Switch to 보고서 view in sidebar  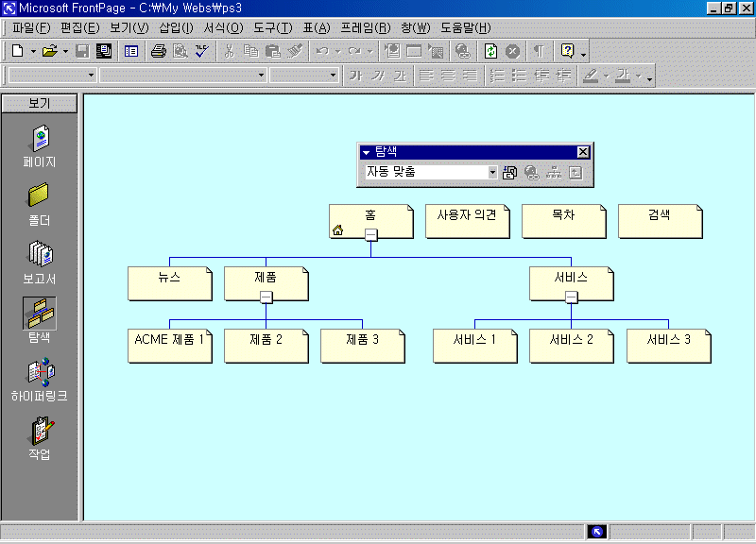tap(40, 263)
